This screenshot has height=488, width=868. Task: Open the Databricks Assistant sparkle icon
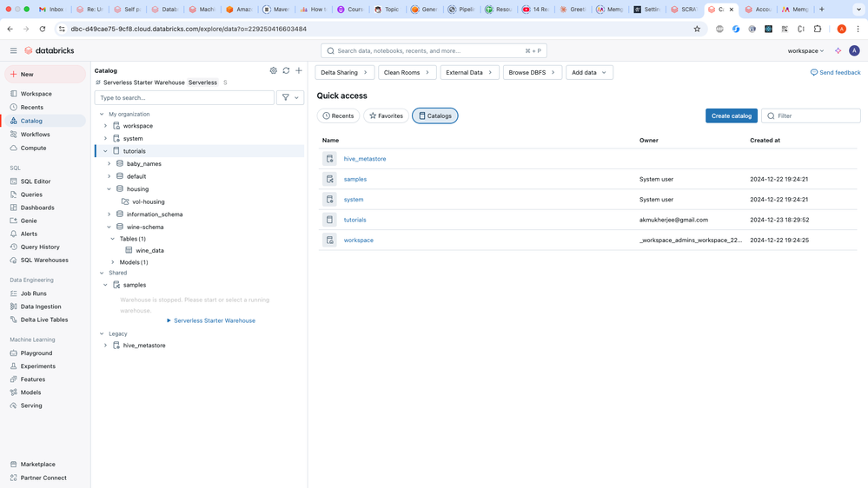[x=838, y=51]
